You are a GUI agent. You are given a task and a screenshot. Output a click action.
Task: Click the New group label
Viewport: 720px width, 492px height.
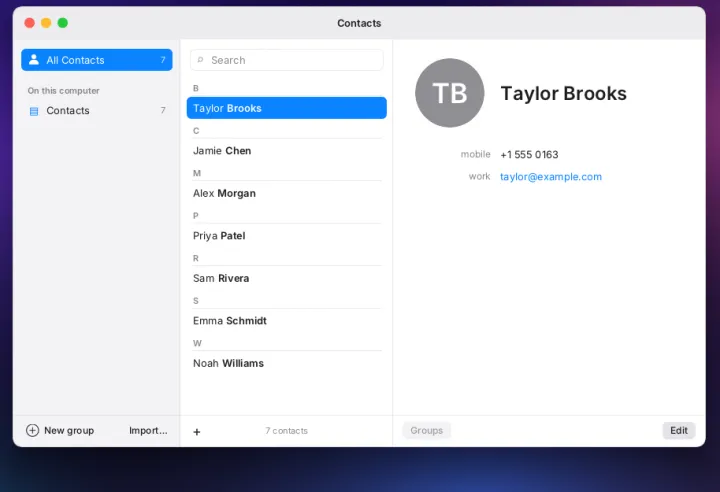coord(69,430)
